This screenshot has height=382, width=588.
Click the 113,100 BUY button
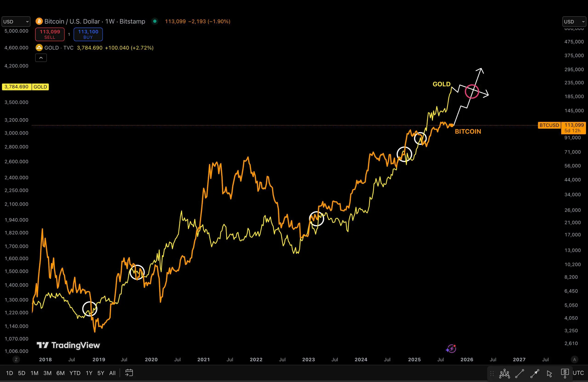pos(88,34)
